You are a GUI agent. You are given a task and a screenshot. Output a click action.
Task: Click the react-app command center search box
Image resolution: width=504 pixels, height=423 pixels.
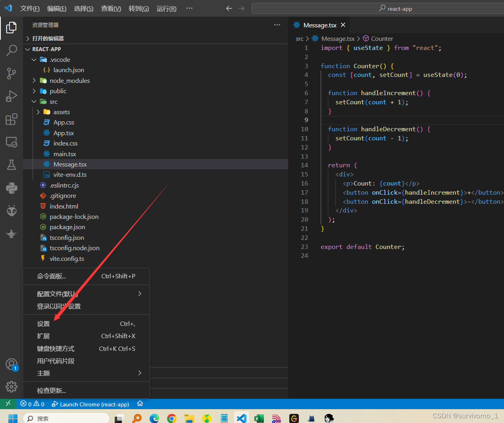coord(378,8)
